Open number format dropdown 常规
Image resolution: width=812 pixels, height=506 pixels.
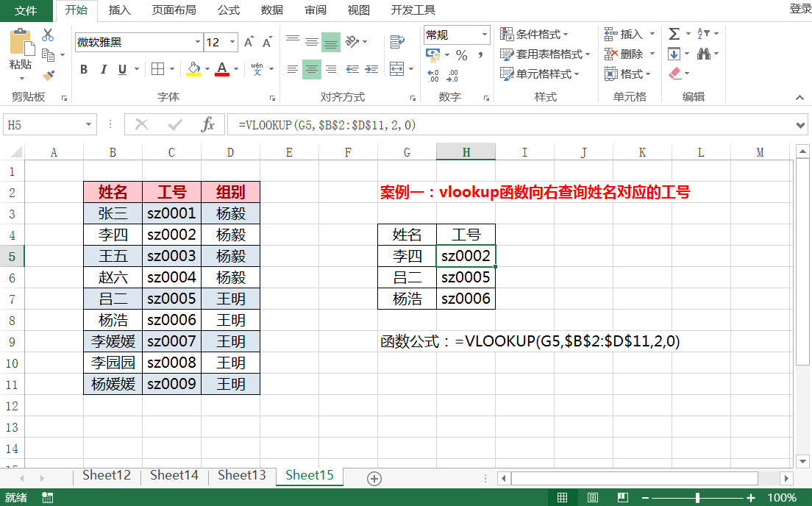[485, 35]
